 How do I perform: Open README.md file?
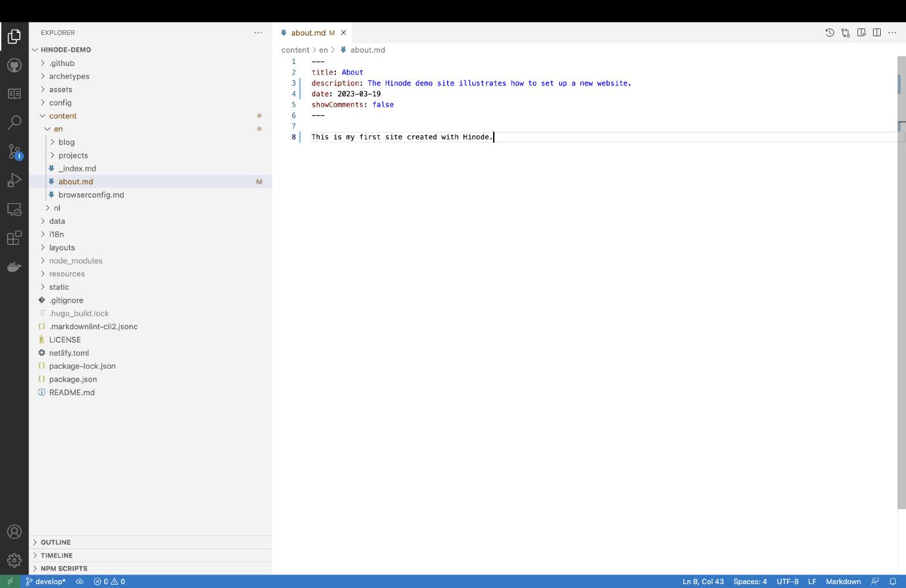point(150,392)
